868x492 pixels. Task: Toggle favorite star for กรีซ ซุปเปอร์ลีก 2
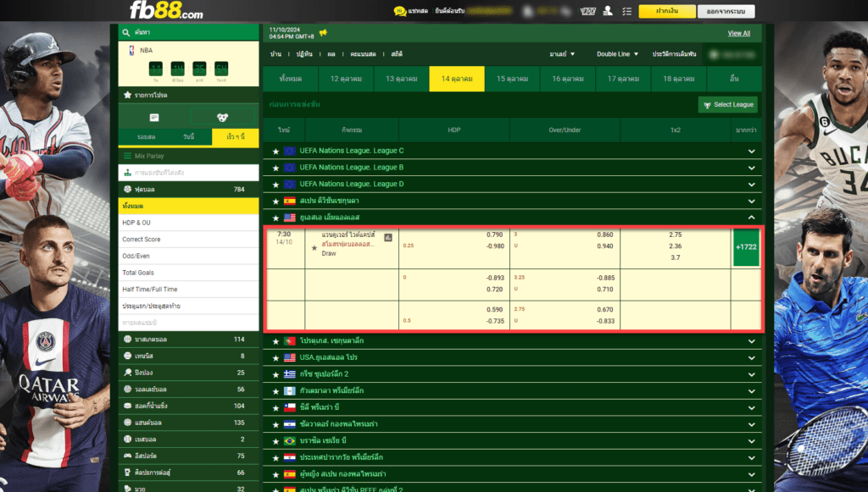[275, 374]
